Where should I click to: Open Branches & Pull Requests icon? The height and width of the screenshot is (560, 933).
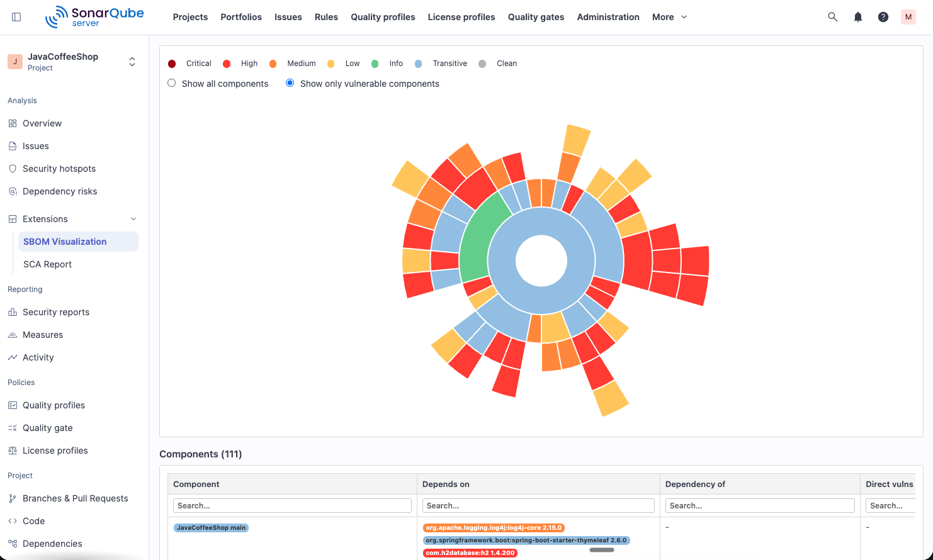[13, 498]
